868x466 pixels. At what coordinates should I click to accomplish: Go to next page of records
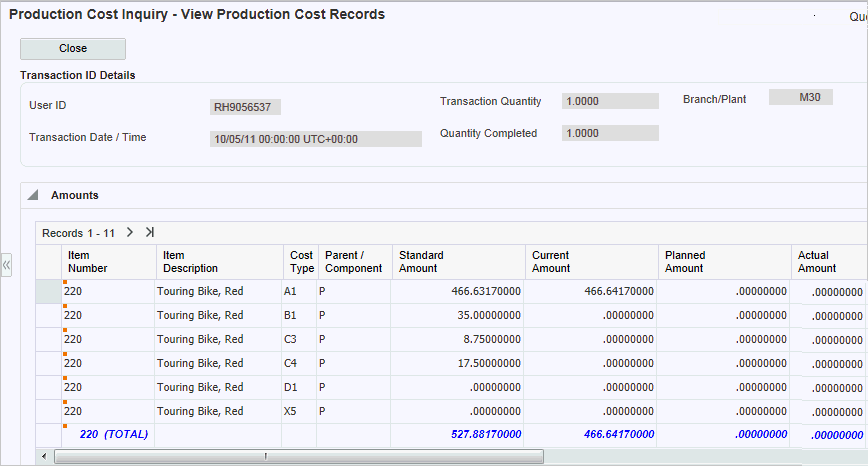pyautogui.click(x=130, y=232)
